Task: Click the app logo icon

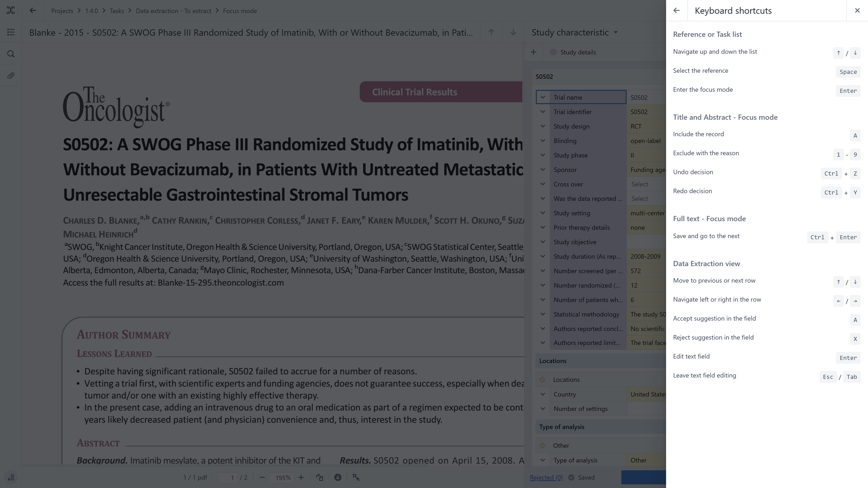Action: tap(11, 10)
